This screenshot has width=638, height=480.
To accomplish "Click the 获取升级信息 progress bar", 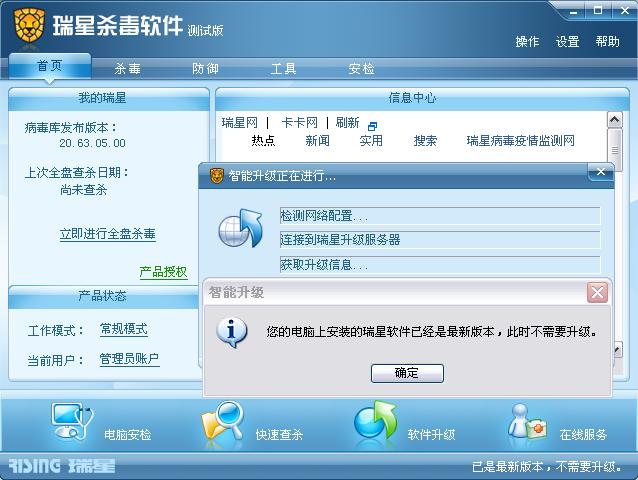I will tap(440, 265).
